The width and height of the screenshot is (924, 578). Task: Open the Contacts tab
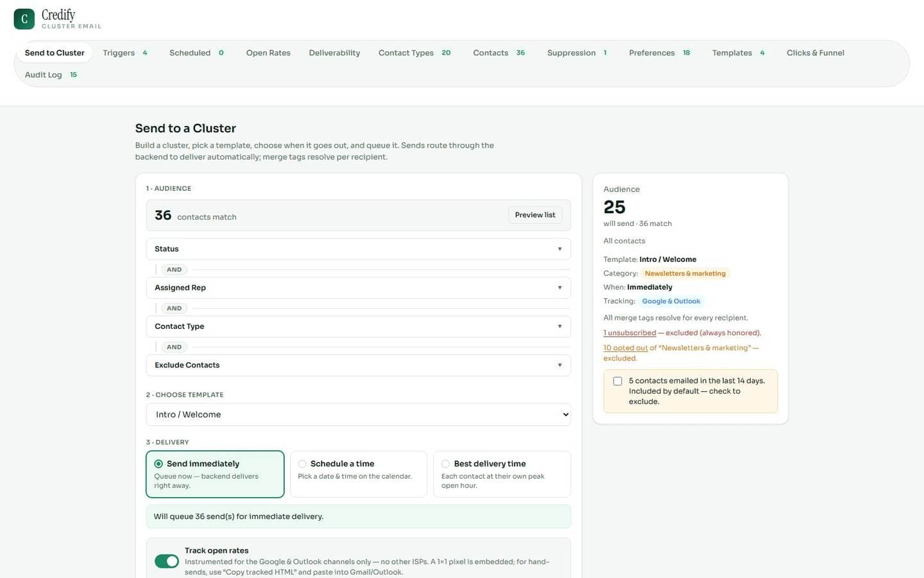[499, 53]
